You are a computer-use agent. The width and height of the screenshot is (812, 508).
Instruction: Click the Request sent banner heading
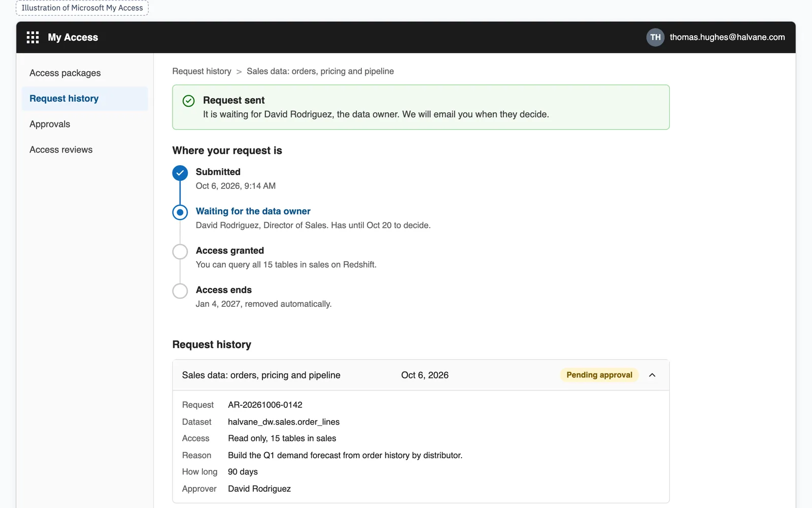pyautogui.click(x=234, y=100)
